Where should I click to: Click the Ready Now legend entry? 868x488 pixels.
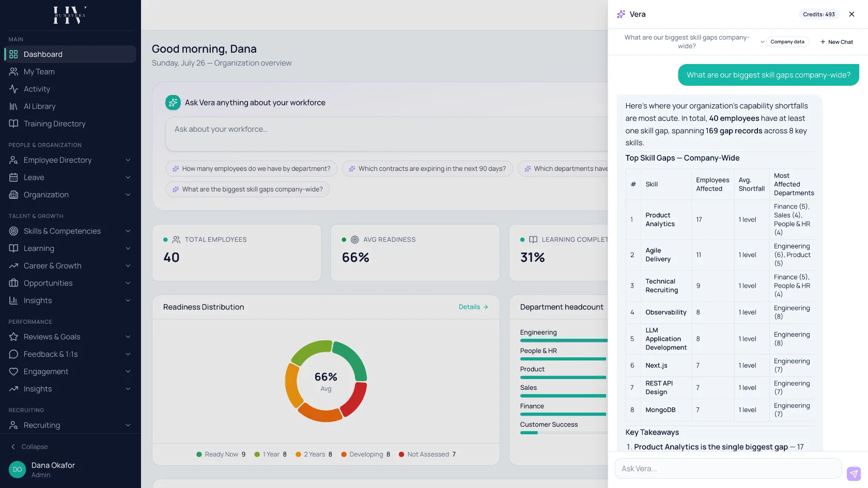click(221, 454)
